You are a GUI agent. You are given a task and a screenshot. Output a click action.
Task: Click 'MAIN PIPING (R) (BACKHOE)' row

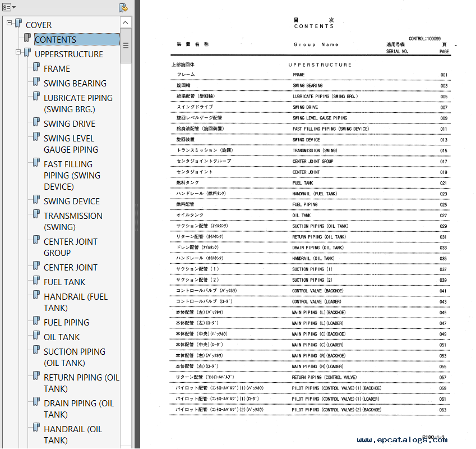point(318,355)
